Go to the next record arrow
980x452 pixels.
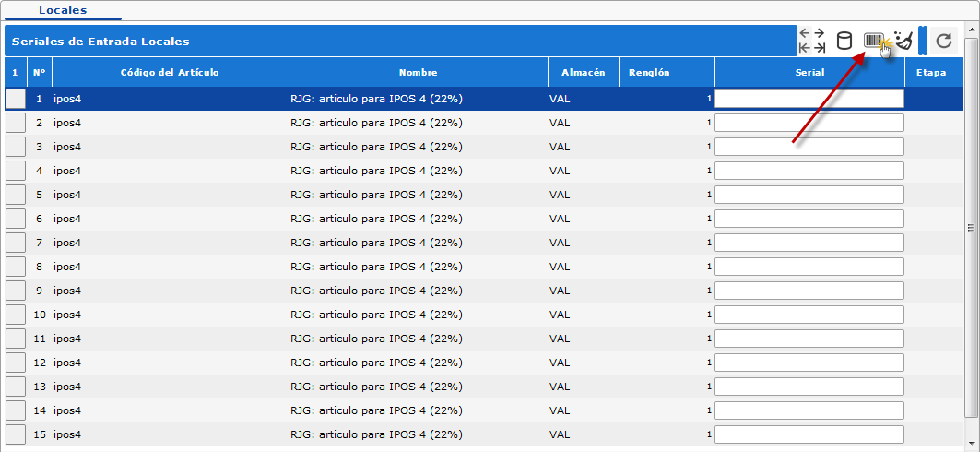[x=819, y=33]
